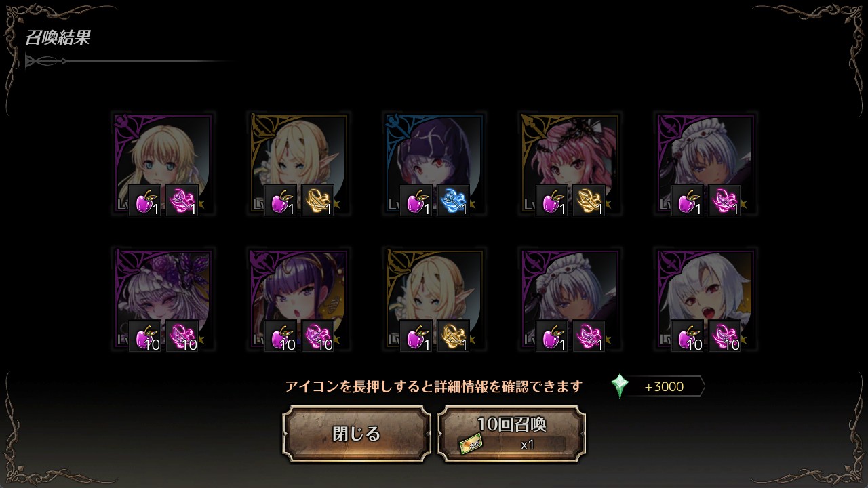Tap the blue crystal reward icon
Screen dimensions: 868x488
click(454, 201)
